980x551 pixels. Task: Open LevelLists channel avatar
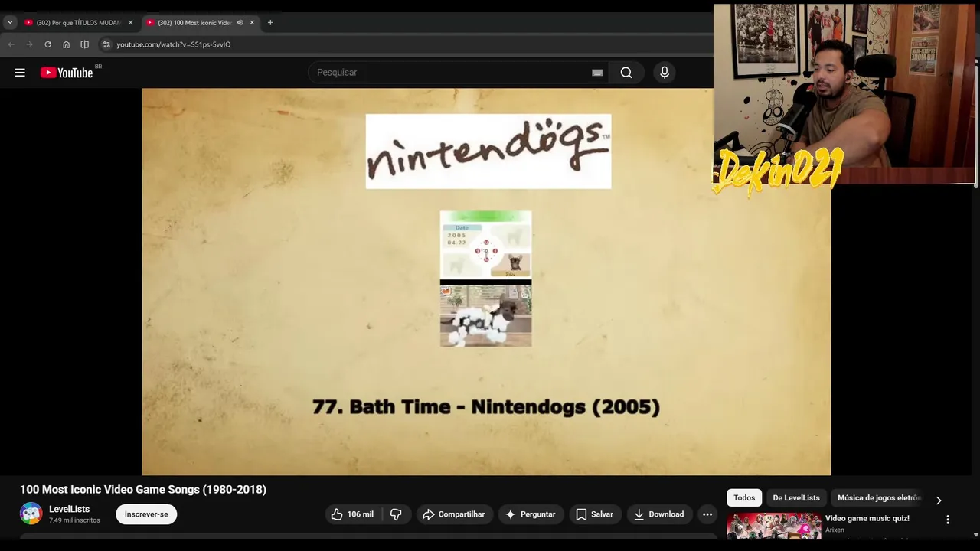(x=31, y=514)
